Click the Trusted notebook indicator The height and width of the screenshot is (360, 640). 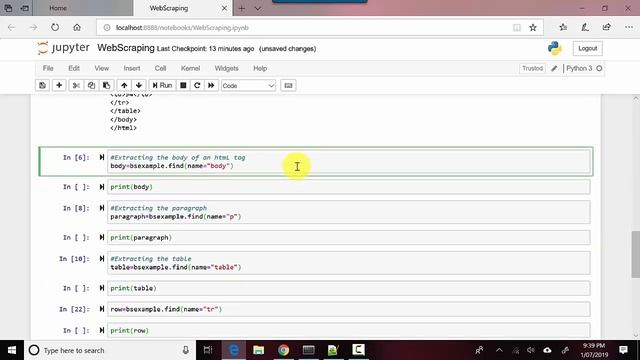pyautogui.click(x=532, y=68)
